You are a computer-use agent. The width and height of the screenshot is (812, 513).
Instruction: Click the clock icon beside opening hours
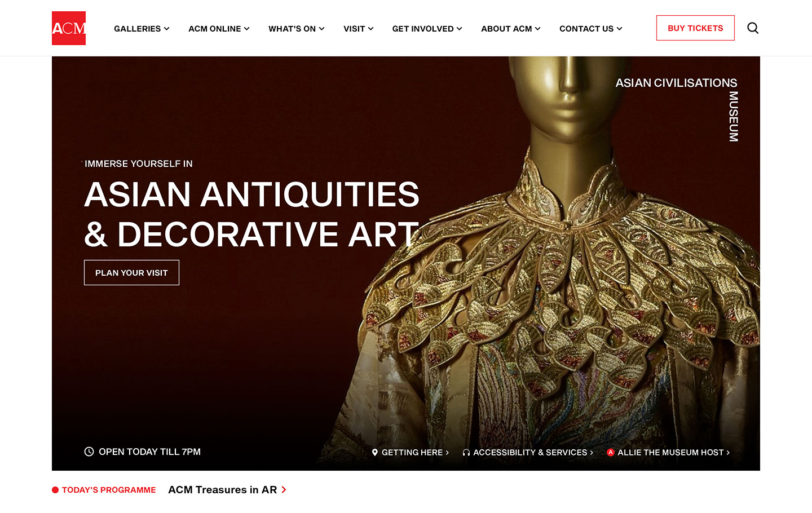click(89, 452)
